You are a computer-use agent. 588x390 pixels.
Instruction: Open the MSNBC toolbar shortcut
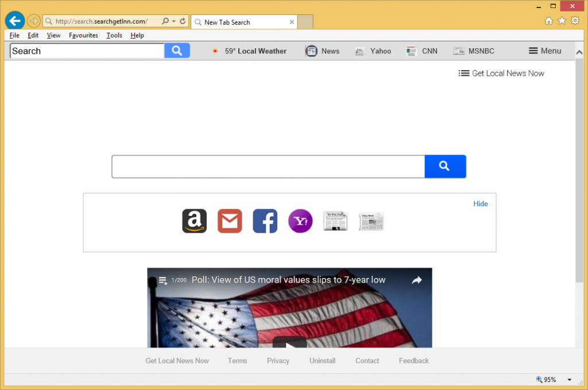click(x=474, y=51)
